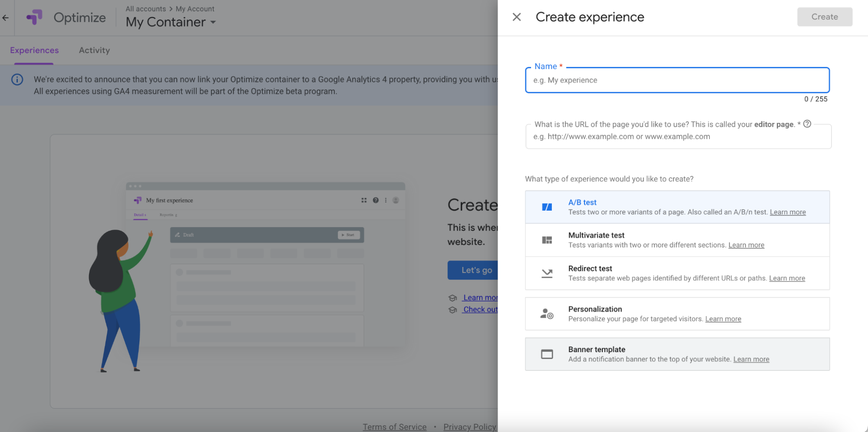Open the My Container dropdown

171,22
